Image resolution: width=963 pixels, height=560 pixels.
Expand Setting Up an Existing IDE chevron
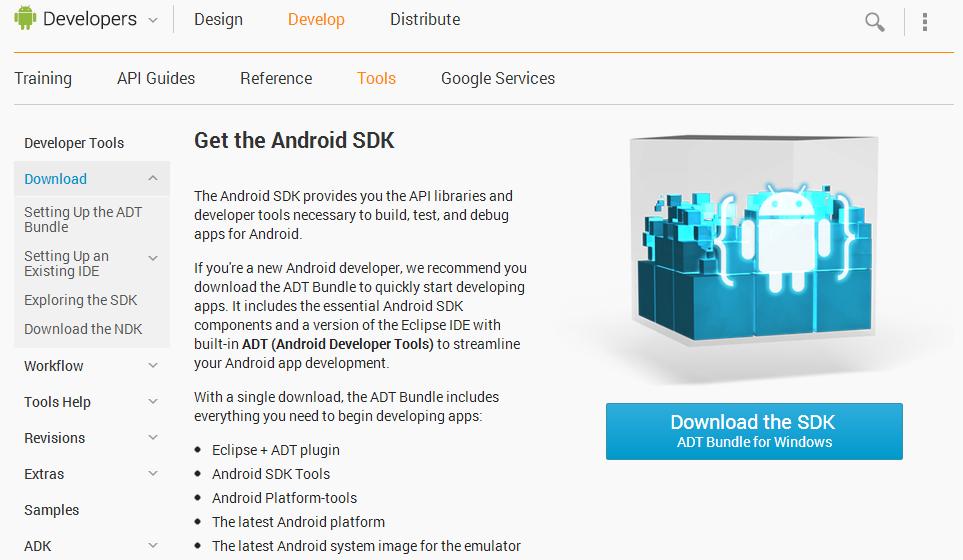(153, 258)
